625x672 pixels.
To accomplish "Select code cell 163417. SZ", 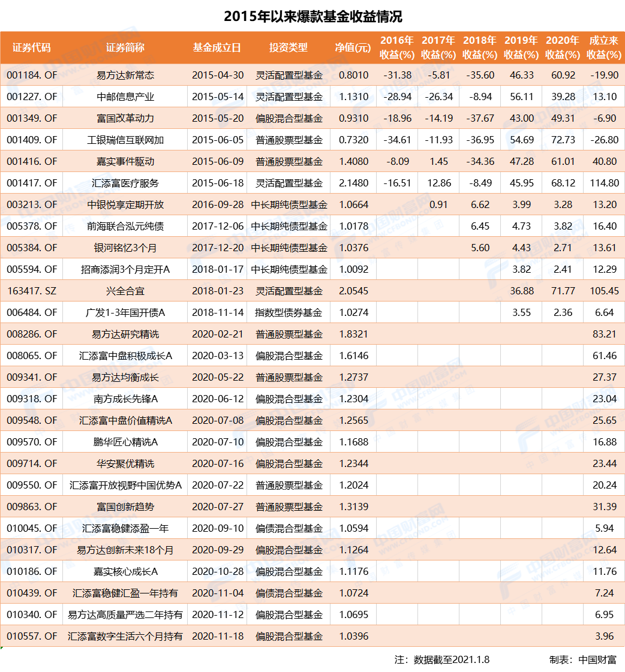I will coord(32,291).
